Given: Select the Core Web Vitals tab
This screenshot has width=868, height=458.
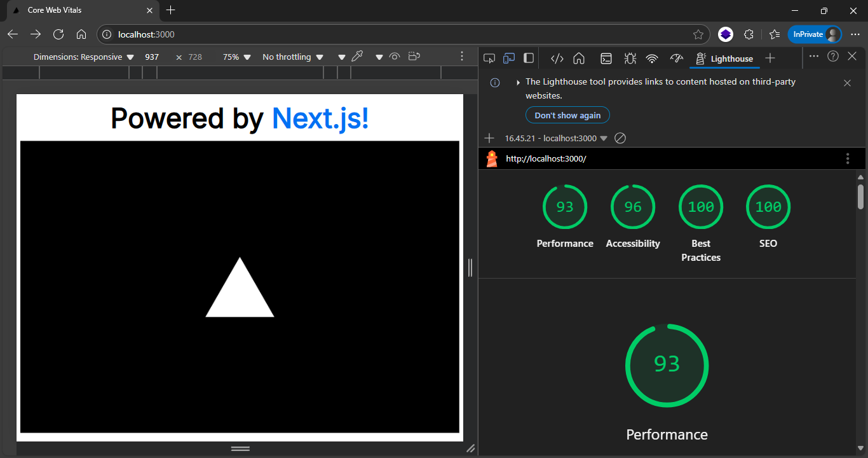Looking at the screenshot, I should point(82,10).
